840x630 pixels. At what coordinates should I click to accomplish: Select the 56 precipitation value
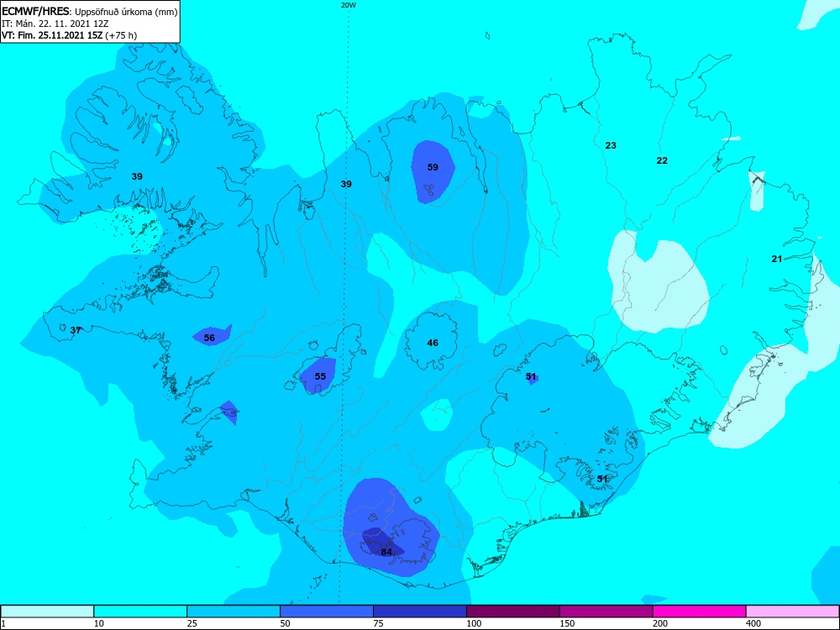(209, 338)
